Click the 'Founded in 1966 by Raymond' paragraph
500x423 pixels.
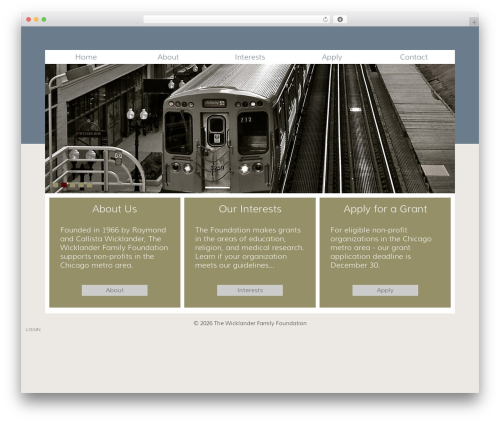114,248
